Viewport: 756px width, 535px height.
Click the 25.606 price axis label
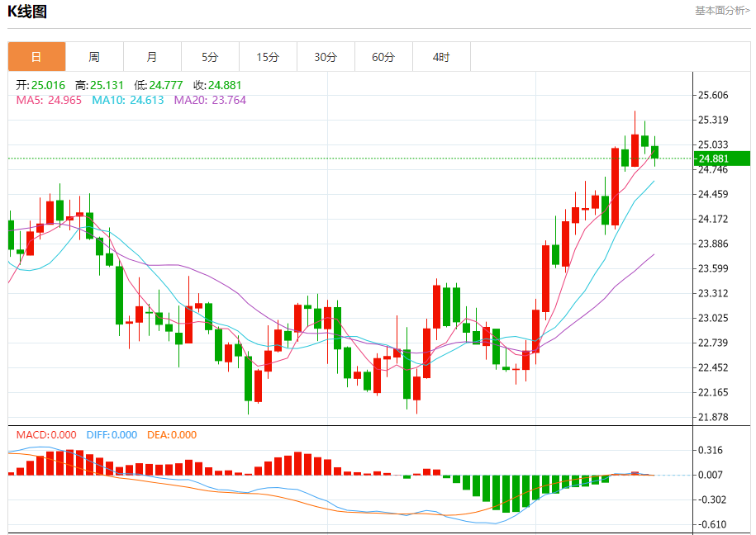pyautogui.click(x=713, y=95)
